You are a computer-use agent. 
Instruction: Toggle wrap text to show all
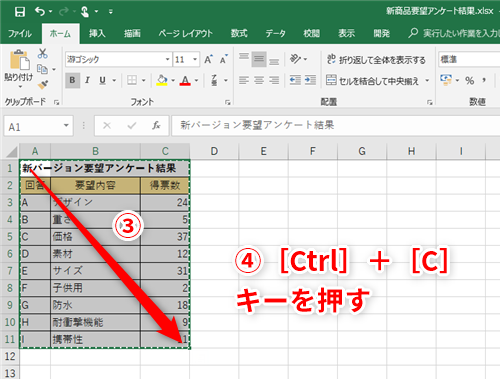coord(376,60)
